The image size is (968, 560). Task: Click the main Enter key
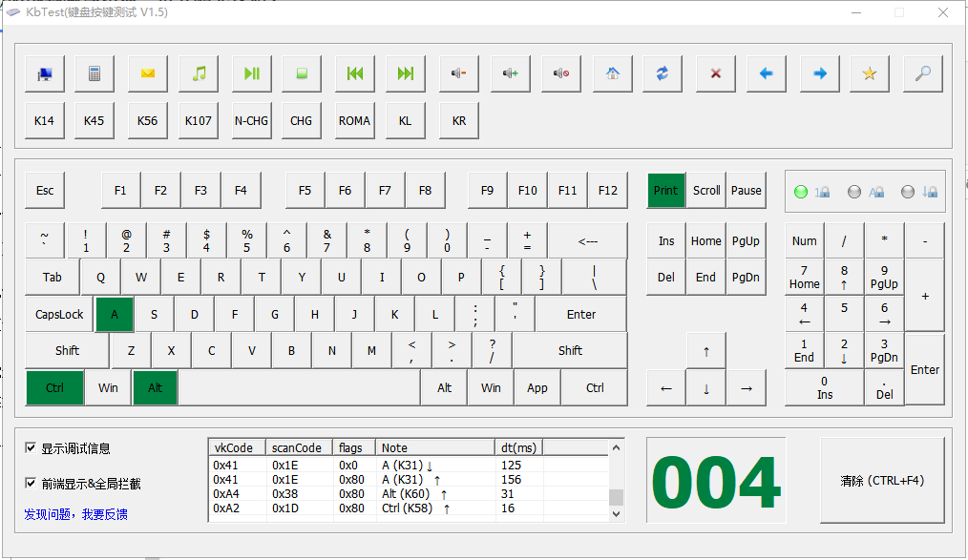coord(581,315)
